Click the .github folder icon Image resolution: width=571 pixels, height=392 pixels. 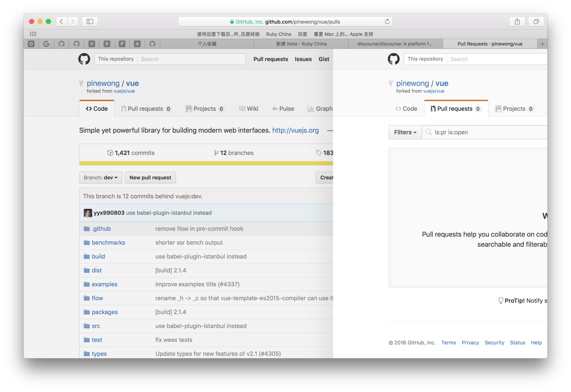[x=87, y=229]
